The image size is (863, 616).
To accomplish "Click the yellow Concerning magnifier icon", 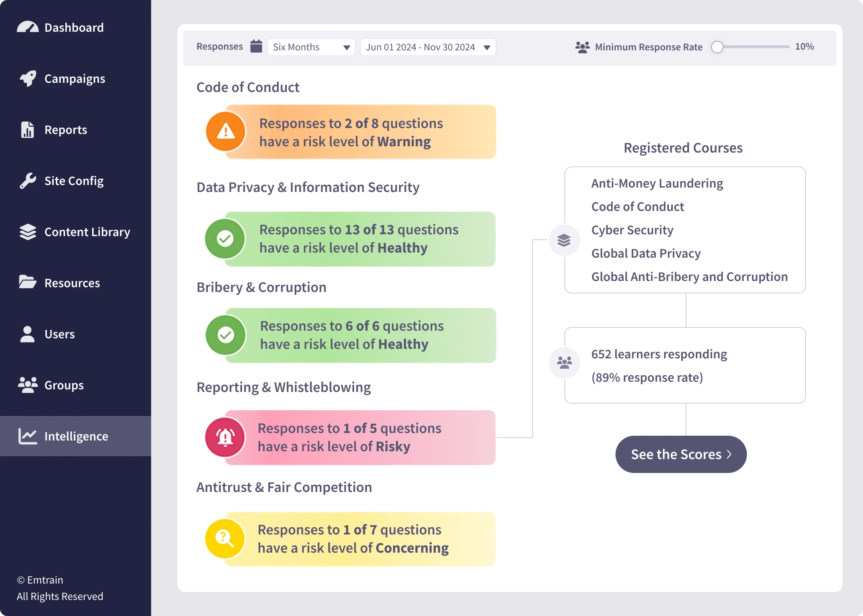I will tap(225, 538).
